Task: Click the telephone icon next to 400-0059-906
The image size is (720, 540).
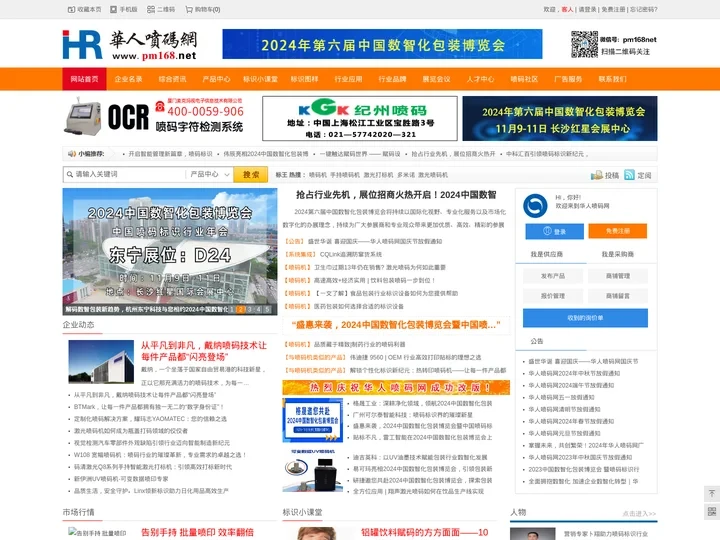Action: click(160, 107)
